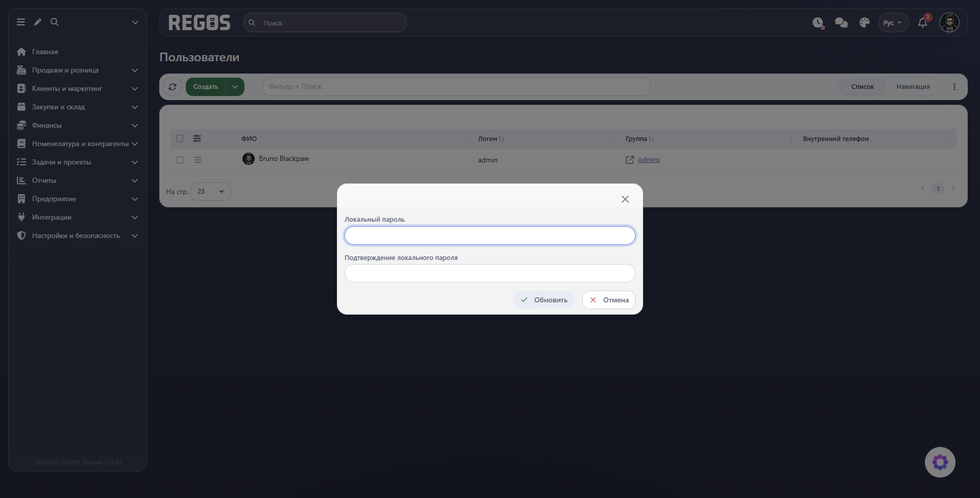This screenshot has height=498, width=980.
Task: Open the three-dot more options menu
Action: [x=954, y=87]
